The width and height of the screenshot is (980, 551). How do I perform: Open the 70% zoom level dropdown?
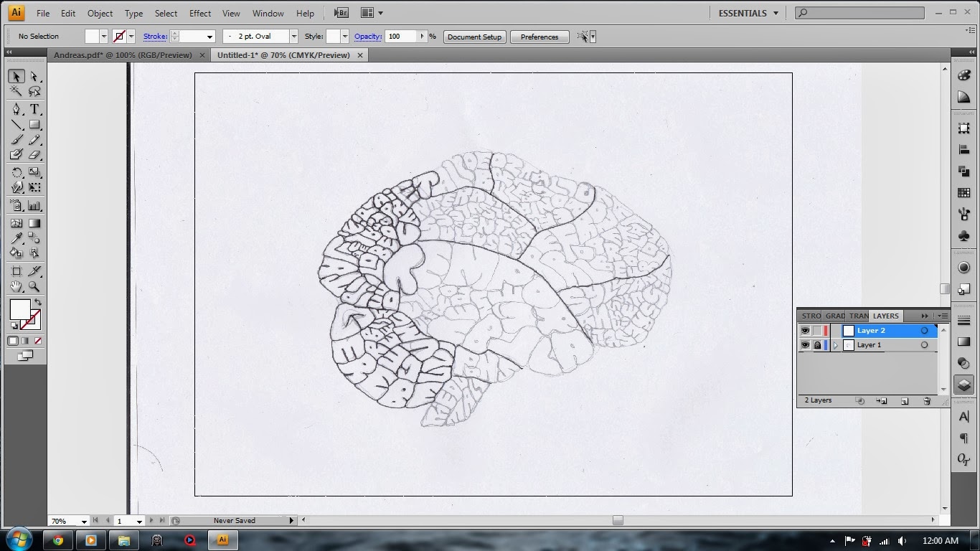pos(84,521)
